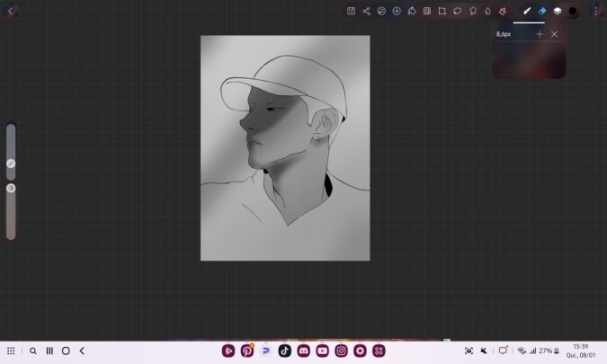Select the lasso selection tool
Image resolution: width=607 pixels, height=364 pixels.
[457, 11]
